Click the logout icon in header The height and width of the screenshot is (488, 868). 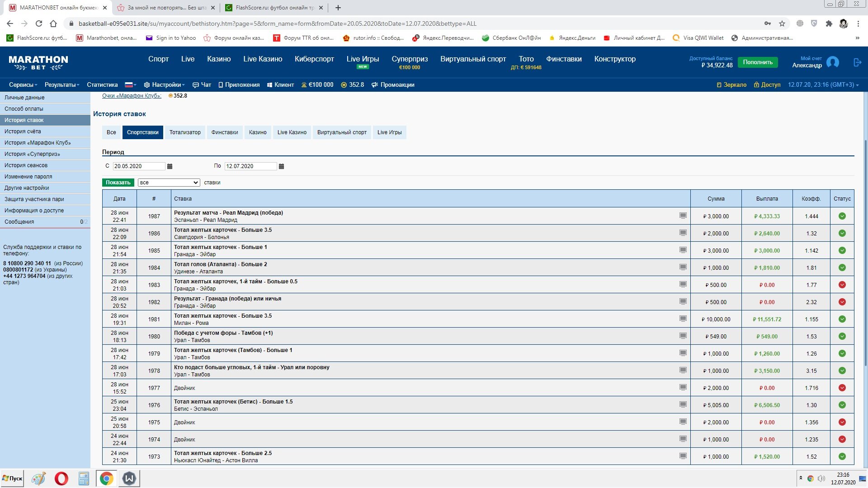857,62
